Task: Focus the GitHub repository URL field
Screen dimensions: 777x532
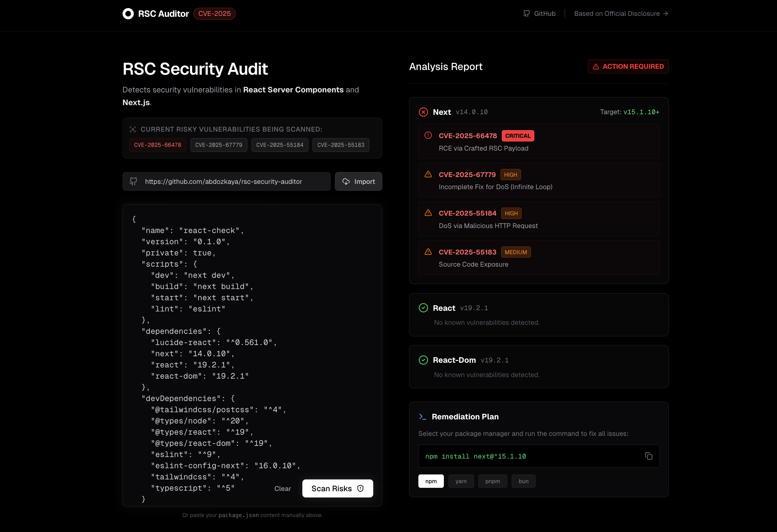Action: tap(226, 182)
